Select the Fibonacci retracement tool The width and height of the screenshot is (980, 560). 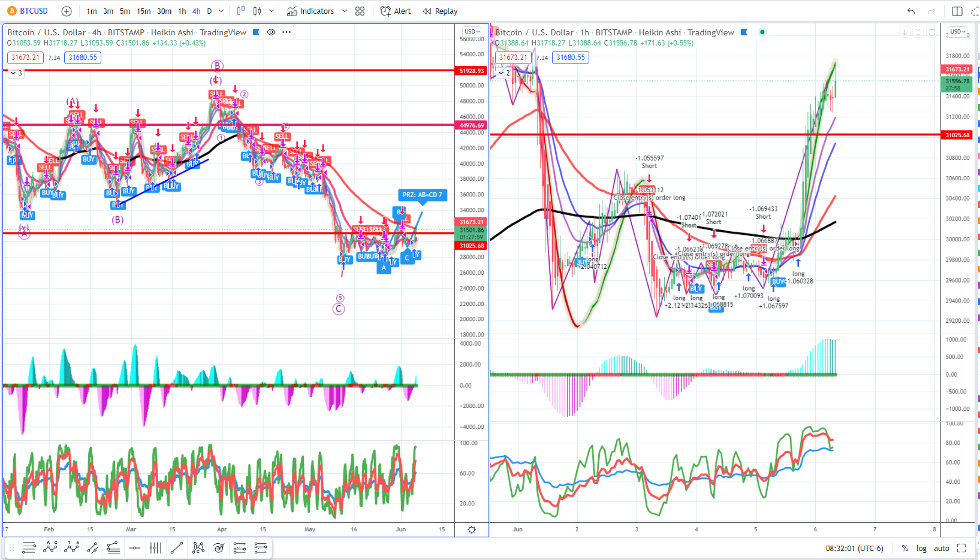pos(113,547)
